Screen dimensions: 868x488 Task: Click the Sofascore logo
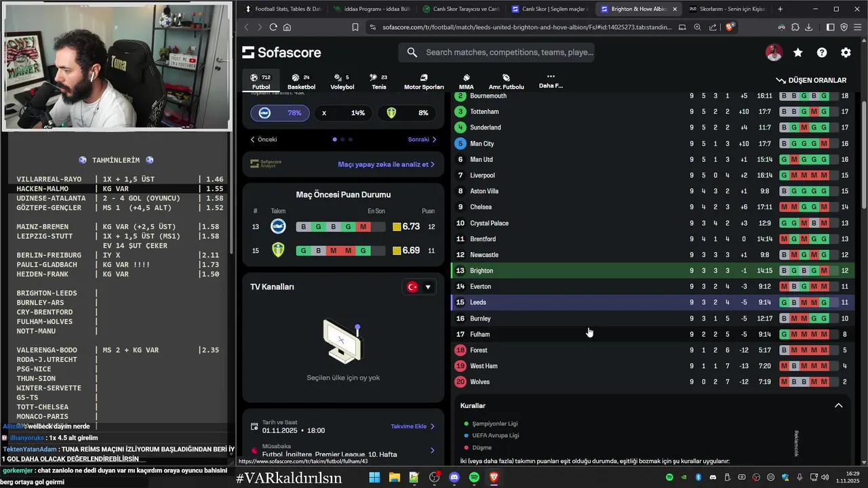coord(281,52)
